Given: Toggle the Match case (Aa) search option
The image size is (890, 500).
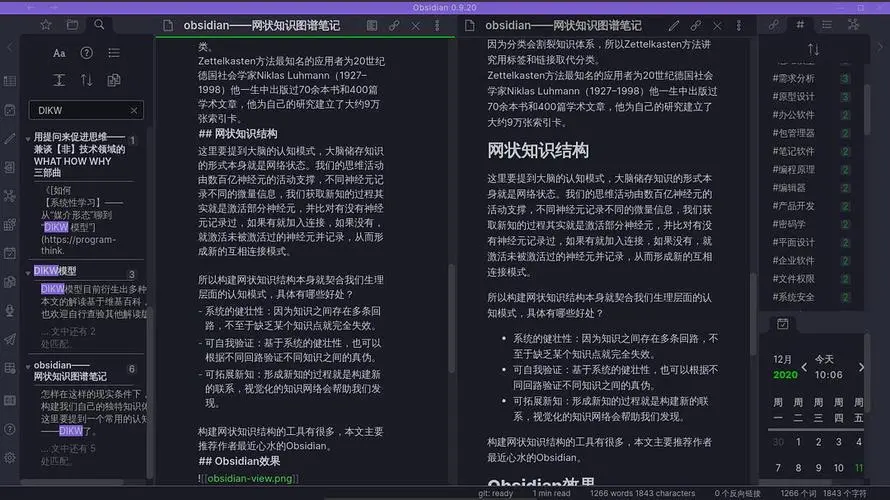Looking at the screenshot, I should pos(59,53).
